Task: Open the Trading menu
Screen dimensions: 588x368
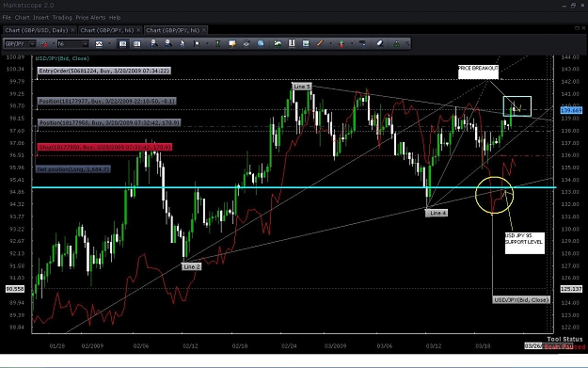Action: pyautogui.click(x=62, y=18)
